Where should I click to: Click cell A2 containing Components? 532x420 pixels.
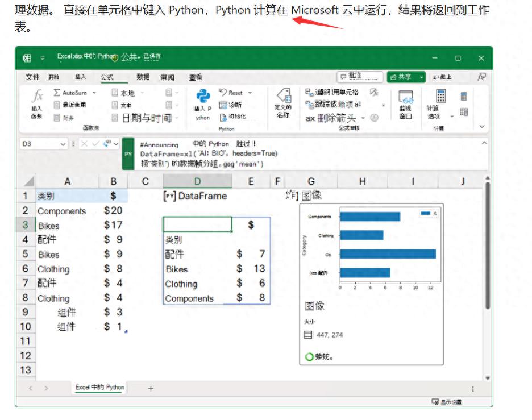tap(68, 211)
